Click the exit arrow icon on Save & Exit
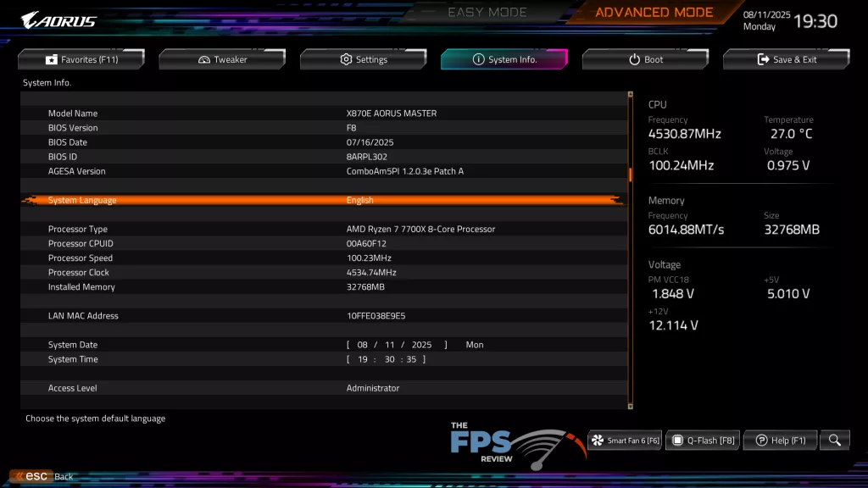 tap(764, 59)
